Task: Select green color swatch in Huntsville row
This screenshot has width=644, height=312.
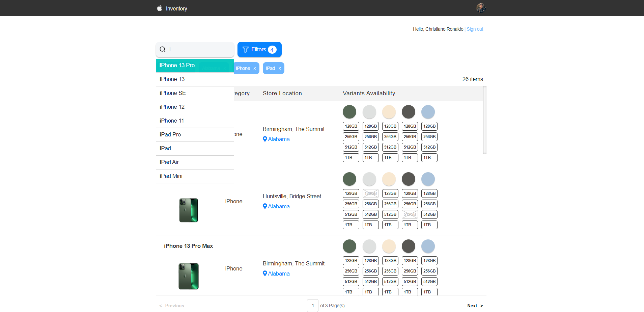Action: click(x=349, y=179)
